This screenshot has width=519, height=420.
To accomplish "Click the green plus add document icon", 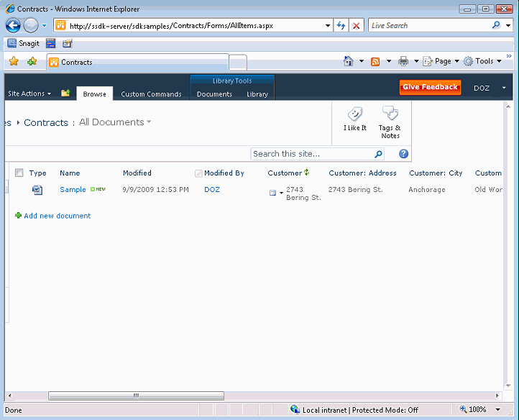I will 19,215.
